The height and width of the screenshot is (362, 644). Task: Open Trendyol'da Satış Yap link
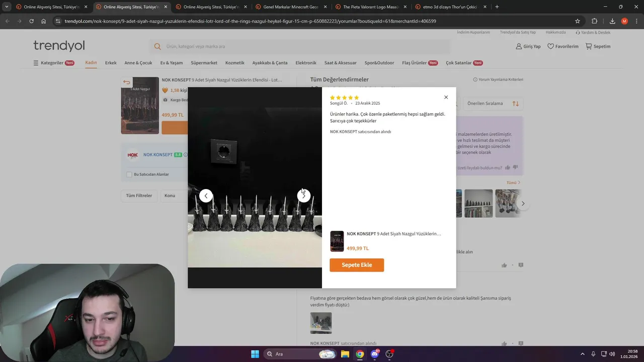(518, 32)
